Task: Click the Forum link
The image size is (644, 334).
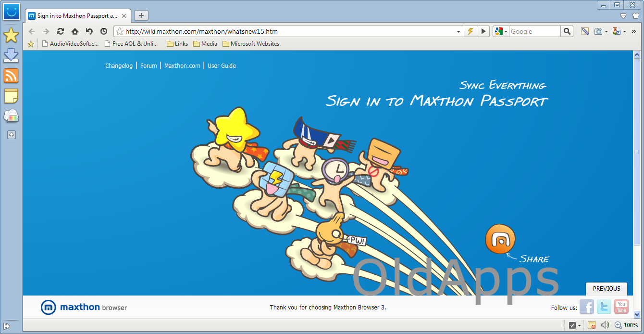Action: [149, 66]
